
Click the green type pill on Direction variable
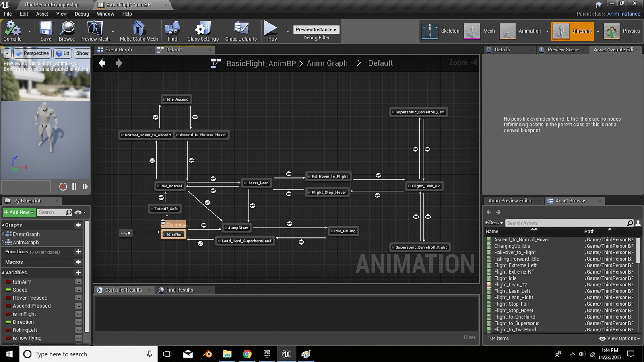click(8, 322)
